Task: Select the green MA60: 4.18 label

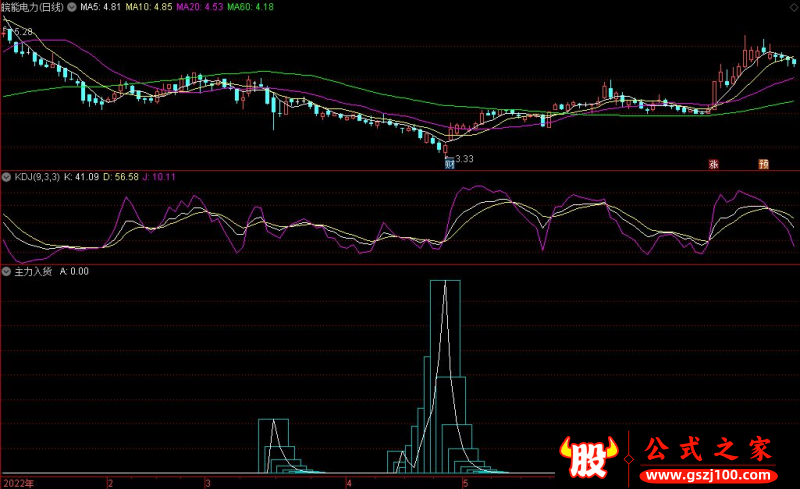Action: 251,7
